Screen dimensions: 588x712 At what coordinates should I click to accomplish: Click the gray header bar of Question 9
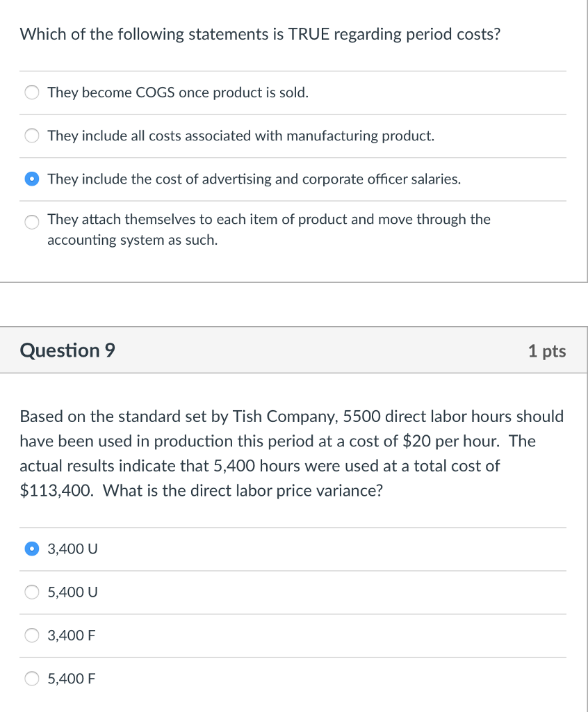(x=294, y=350)
